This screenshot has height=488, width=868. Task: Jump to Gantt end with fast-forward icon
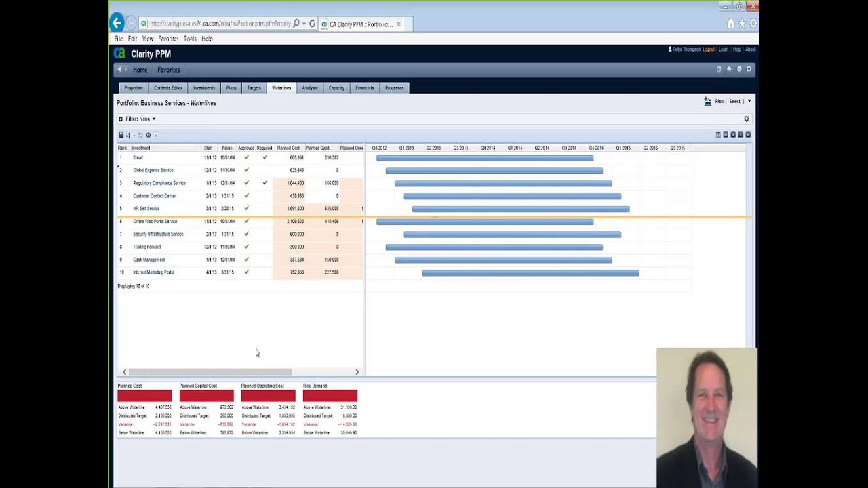pyautogui.click(x=748, y=135)
